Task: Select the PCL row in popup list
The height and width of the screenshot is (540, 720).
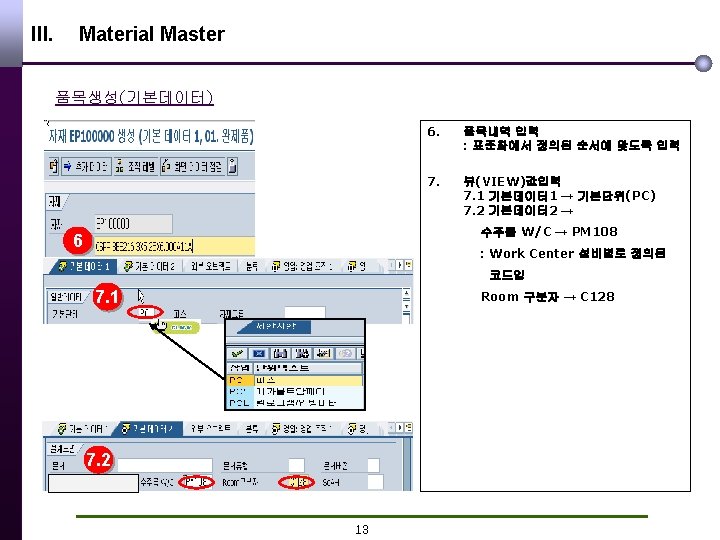Action: pyautogui.click(x=295, y=403)
